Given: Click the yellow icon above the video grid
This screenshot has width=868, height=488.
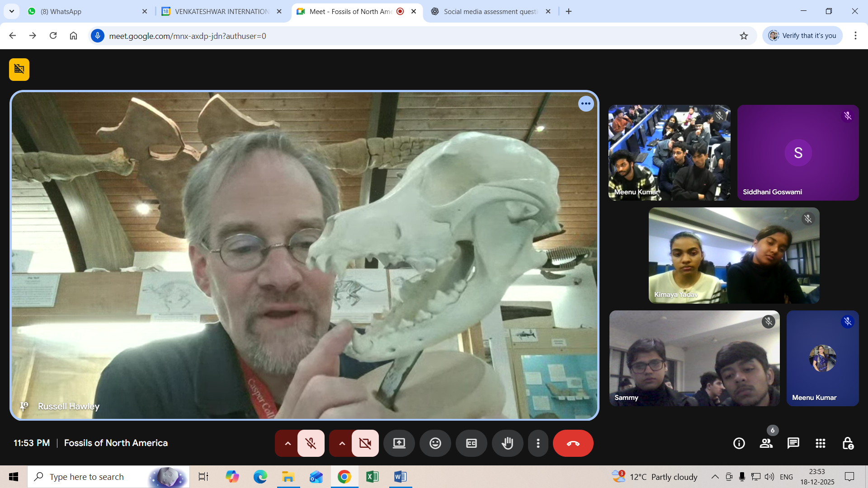Looking at the screenshot, I should (x=19, y=69).
